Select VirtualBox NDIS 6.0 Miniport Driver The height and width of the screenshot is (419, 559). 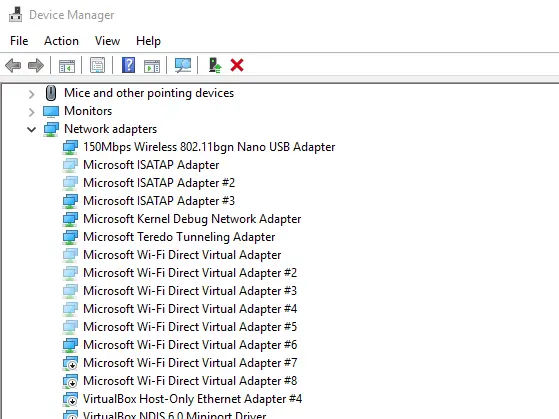[x=175, y=415]
